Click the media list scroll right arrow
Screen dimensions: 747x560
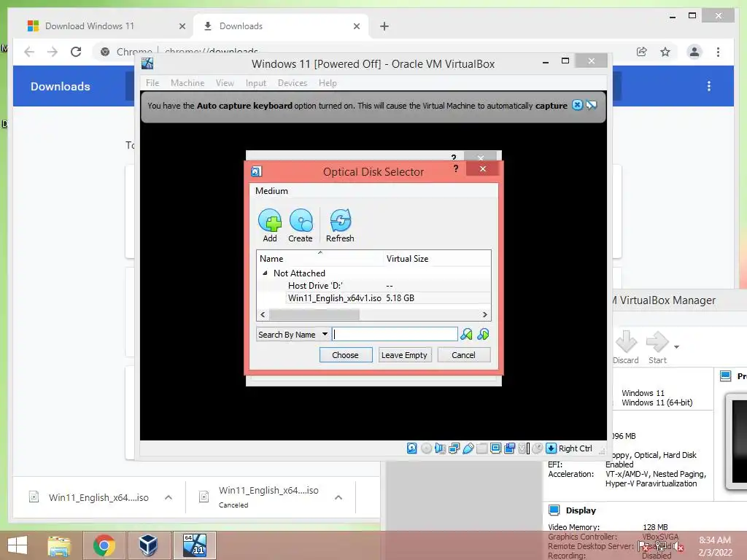[x=484, y=314]
